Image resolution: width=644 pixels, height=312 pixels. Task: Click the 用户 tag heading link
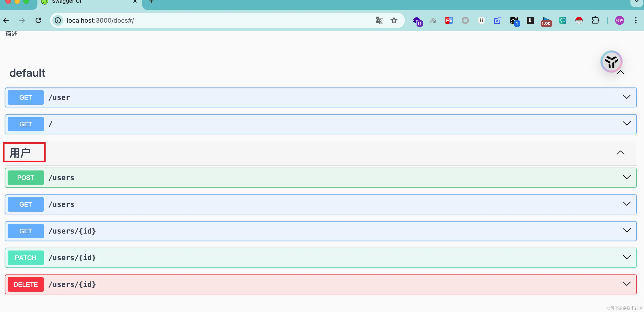tap(20, 153)
